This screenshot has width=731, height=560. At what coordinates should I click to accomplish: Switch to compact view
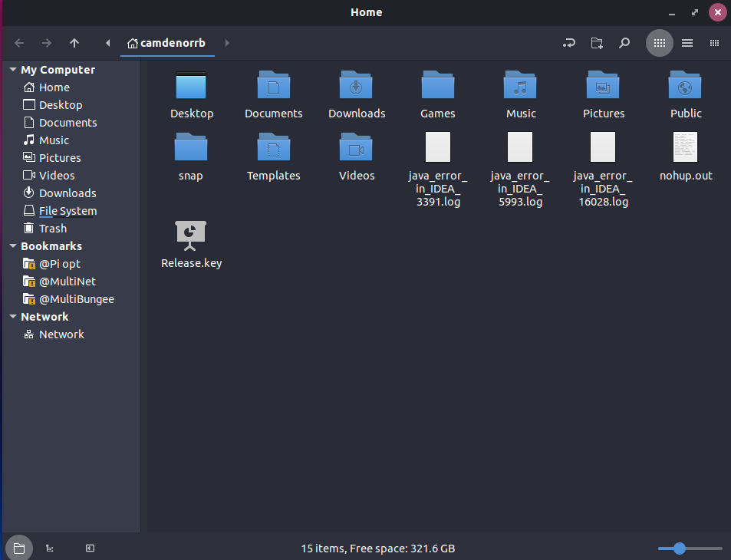tap(714, 43)
